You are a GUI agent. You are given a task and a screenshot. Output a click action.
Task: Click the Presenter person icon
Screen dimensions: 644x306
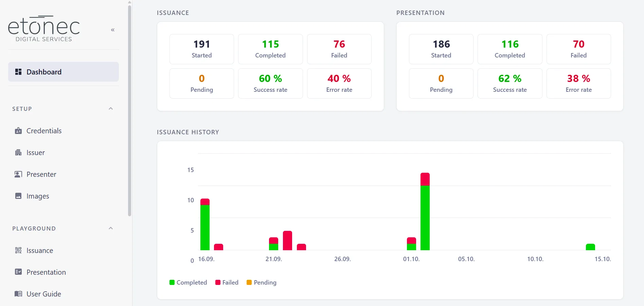(18, 174)
